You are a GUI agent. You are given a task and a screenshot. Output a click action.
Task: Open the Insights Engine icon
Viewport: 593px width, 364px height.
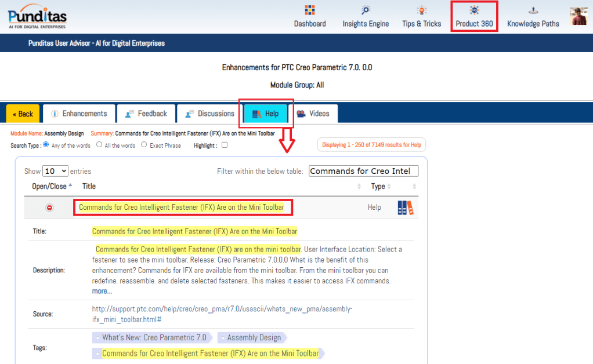[366, 11]
